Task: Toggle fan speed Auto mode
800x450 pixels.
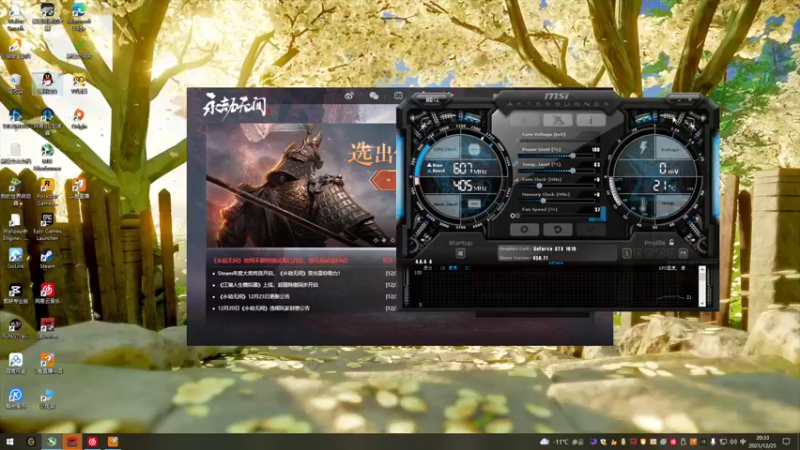Action: coord(595,219)
